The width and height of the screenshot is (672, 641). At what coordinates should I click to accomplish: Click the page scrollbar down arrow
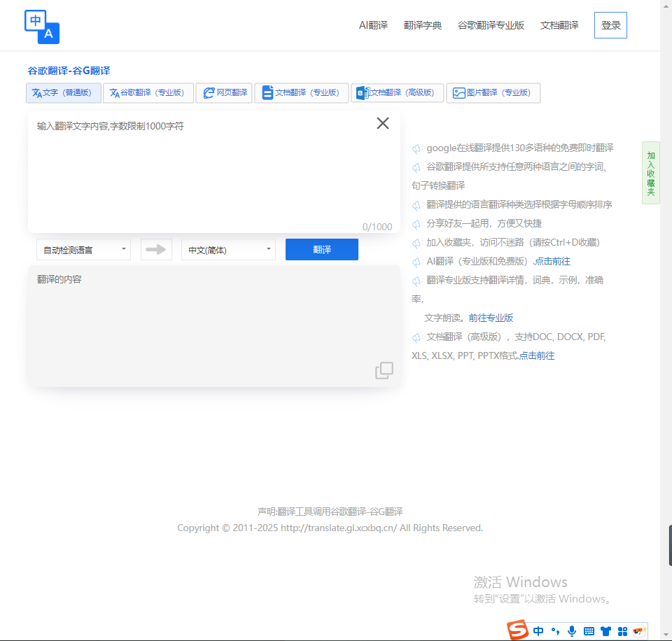[666, 635]
